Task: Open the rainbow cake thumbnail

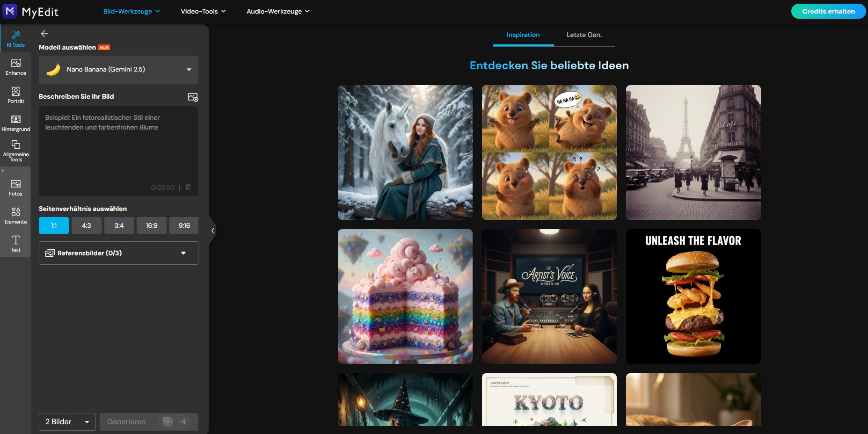Action: tap(405, 297)
